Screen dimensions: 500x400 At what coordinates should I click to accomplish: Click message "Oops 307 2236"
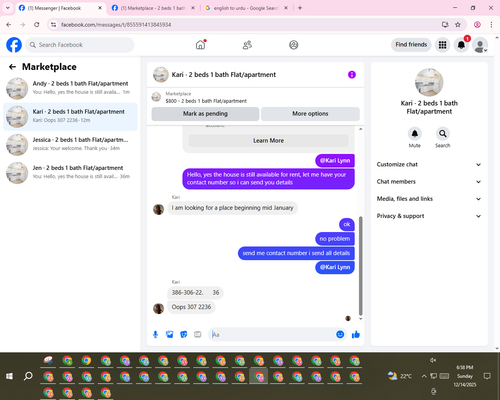coord(191,307)
